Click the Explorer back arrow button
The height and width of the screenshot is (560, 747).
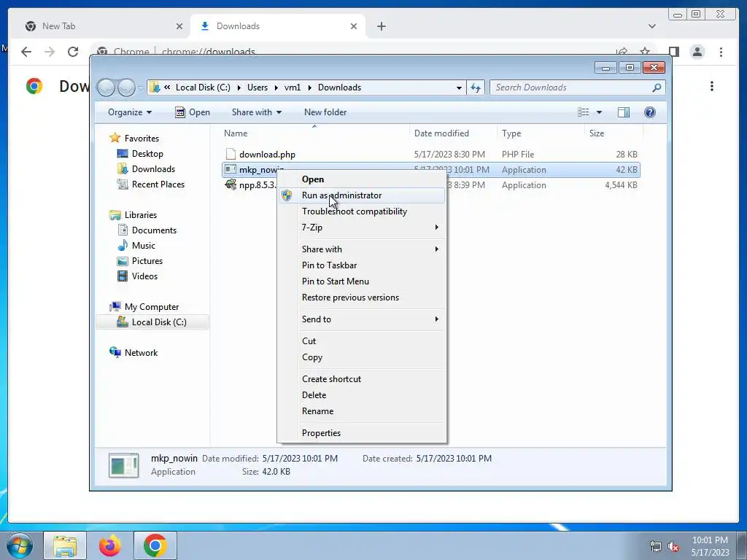tap(107, 87)
